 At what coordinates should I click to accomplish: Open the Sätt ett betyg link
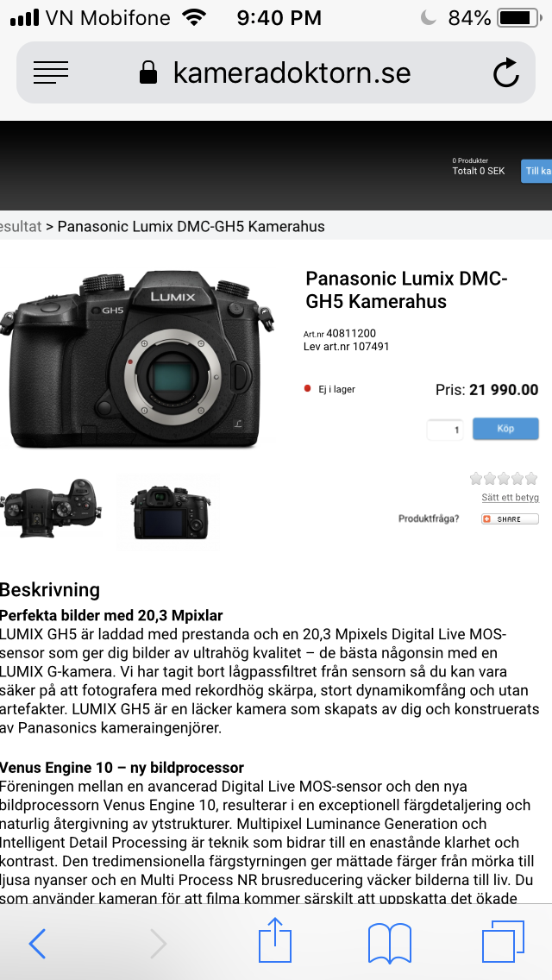pyautogui.click(x=510, y=498)
